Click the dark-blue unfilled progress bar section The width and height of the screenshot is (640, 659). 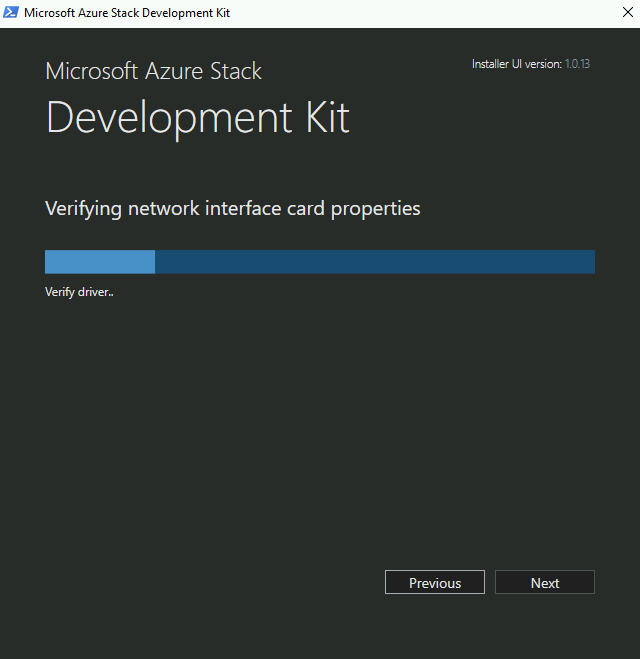point(375,262)
